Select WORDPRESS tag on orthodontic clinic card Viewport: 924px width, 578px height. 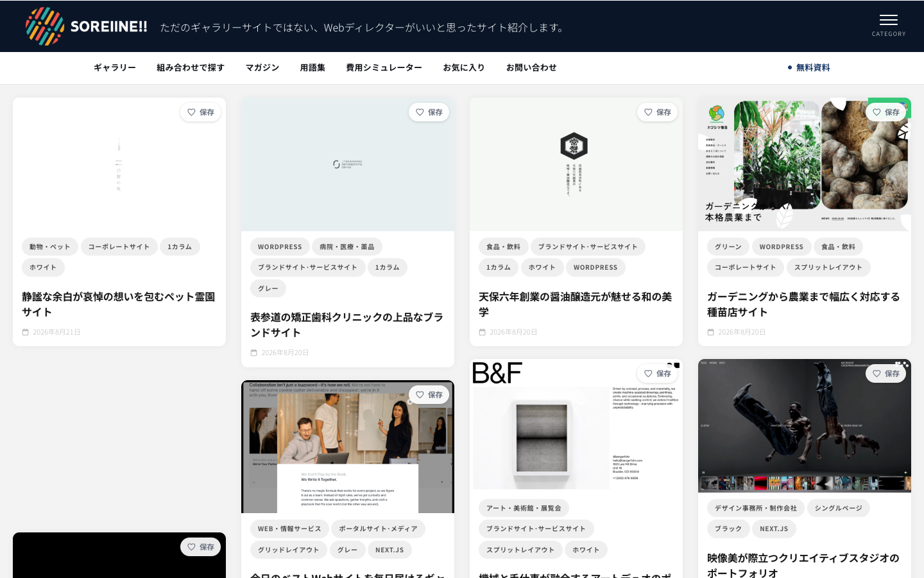click(x=280, y=247)
